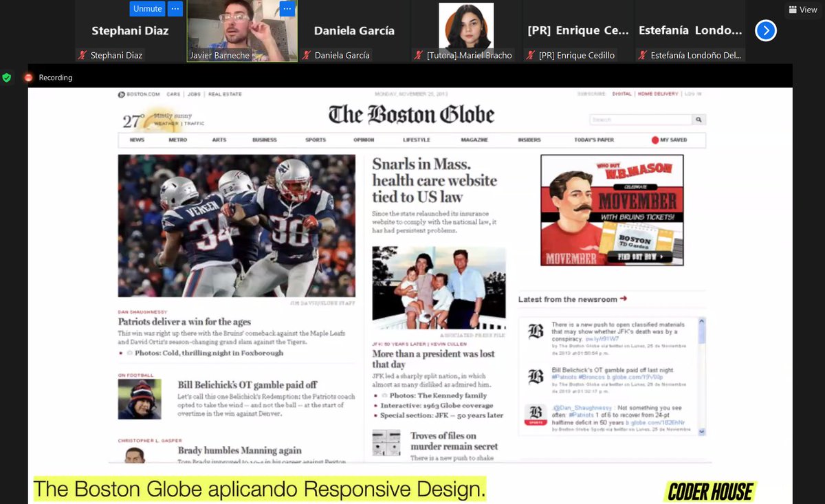Open 'Bill Belichick's OT gamble paid off' headline

coord(247,385)
